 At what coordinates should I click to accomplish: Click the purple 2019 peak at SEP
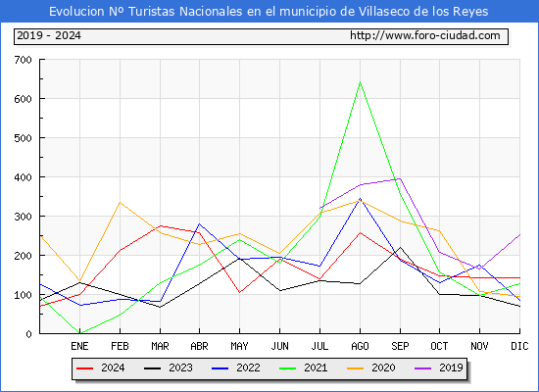coord(400,178)
